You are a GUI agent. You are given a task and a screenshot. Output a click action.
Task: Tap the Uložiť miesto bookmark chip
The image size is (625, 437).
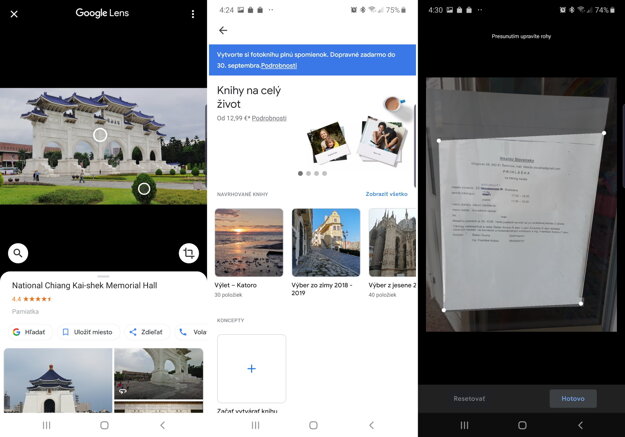coord(88,332)
